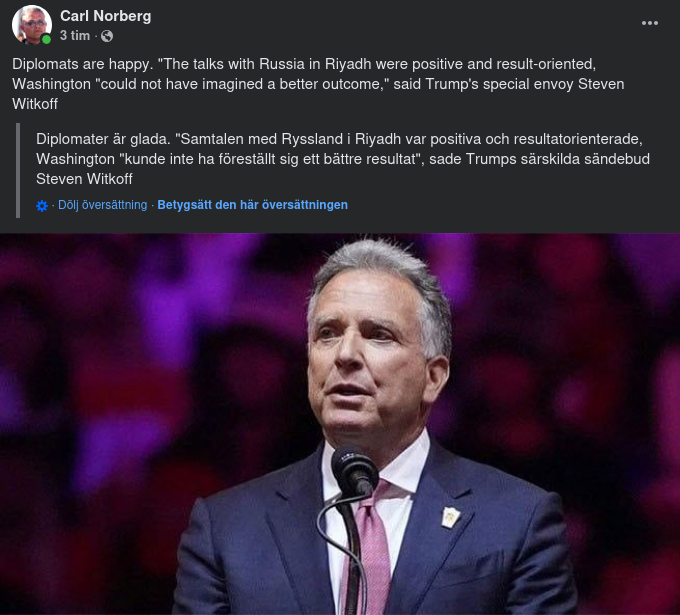680x615 pixels.
Task: Click the microphone in the photo
Action: click(355, 472)
